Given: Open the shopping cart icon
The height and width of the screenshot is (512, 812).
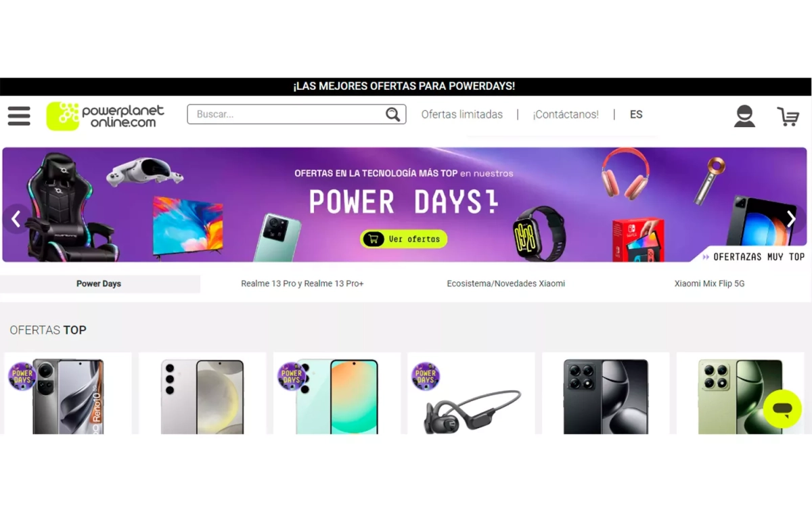Looking at the screenshot, I should 788,116.
